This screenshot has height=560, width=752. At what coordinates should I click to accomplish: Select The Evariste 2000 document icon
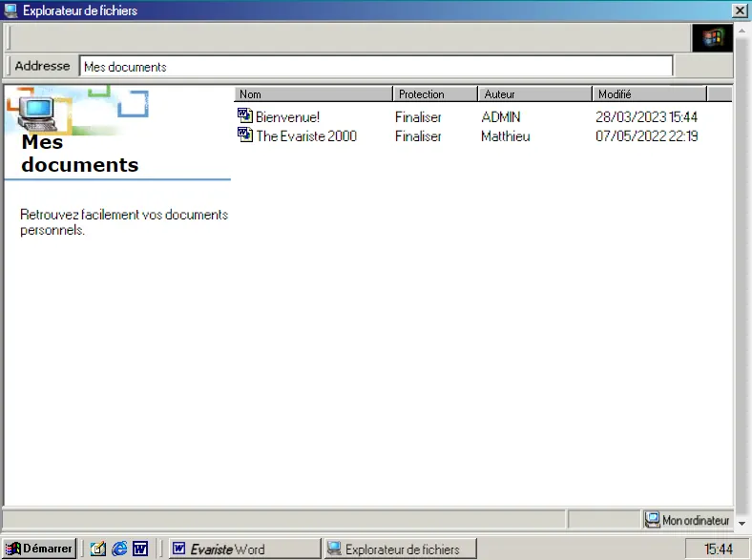[245, 135]
